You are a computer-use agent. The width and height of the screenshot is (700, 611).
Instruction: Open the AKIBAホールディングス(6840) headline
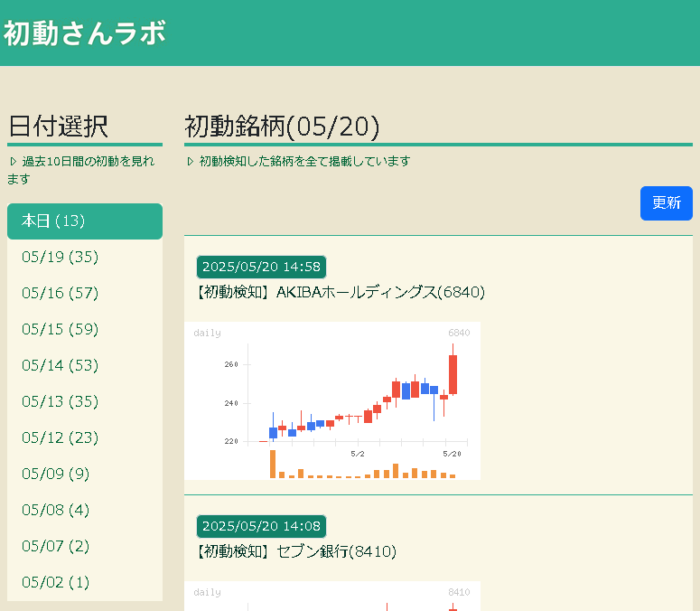coord(341,292)
